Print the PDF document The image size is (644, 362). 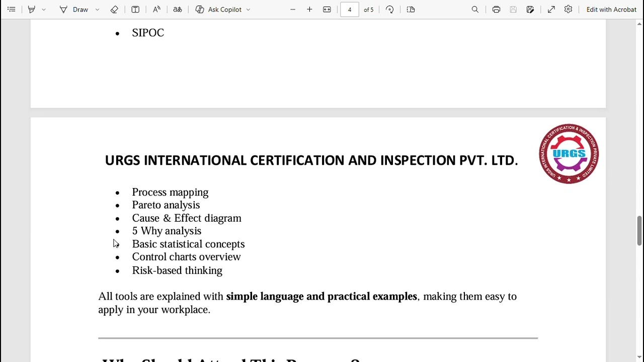click(496, 10)
